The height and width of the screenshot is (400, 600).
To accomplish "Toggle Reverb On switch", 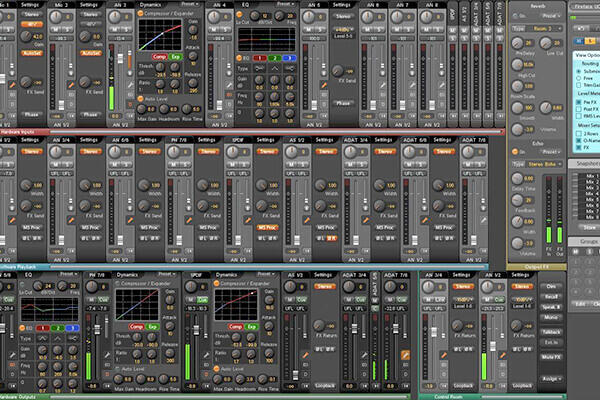I will [515, 16].
